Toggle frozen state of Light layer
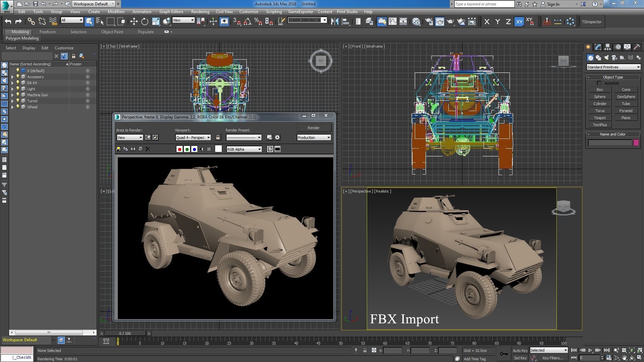 (x=88, y=89)
